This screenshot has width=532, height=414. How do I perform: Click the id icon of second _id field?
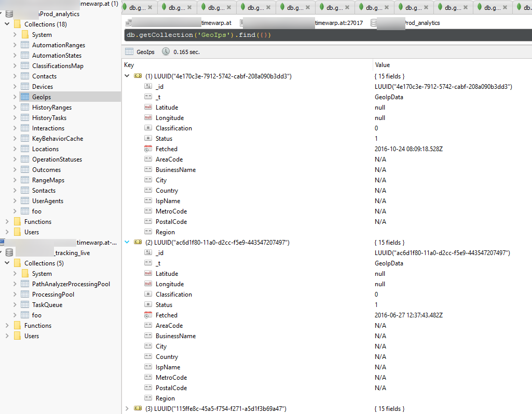click(148, 252)
